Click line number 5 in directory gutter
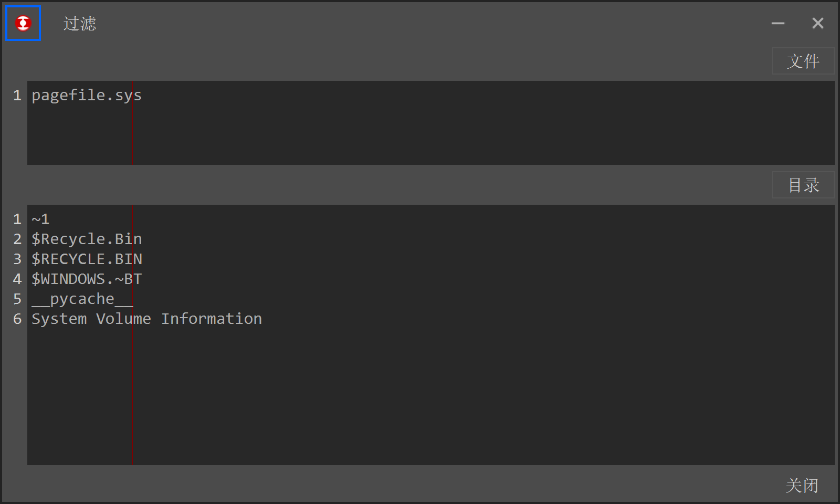 [x=17, y=299]
